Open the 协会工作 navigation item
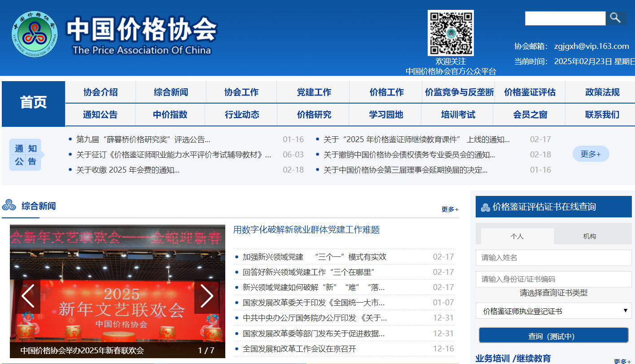 241,92
